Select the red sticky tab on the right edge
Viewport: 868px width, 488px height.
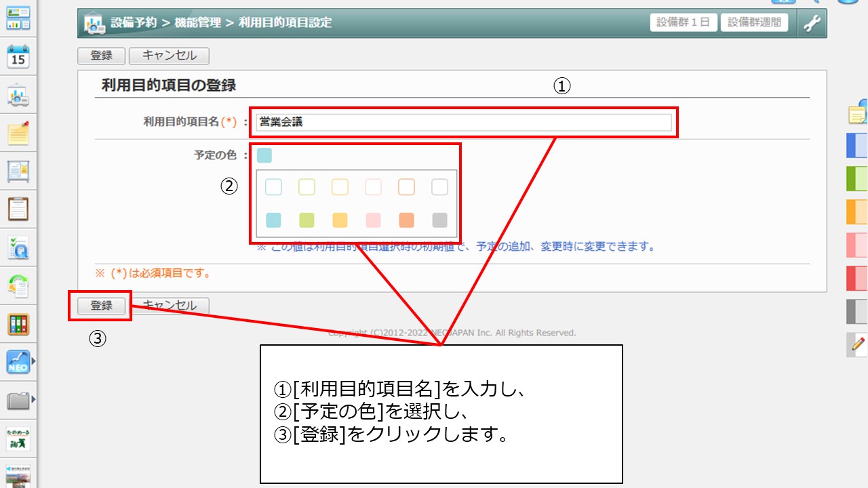pyautogui.click(x=857, y=278)
